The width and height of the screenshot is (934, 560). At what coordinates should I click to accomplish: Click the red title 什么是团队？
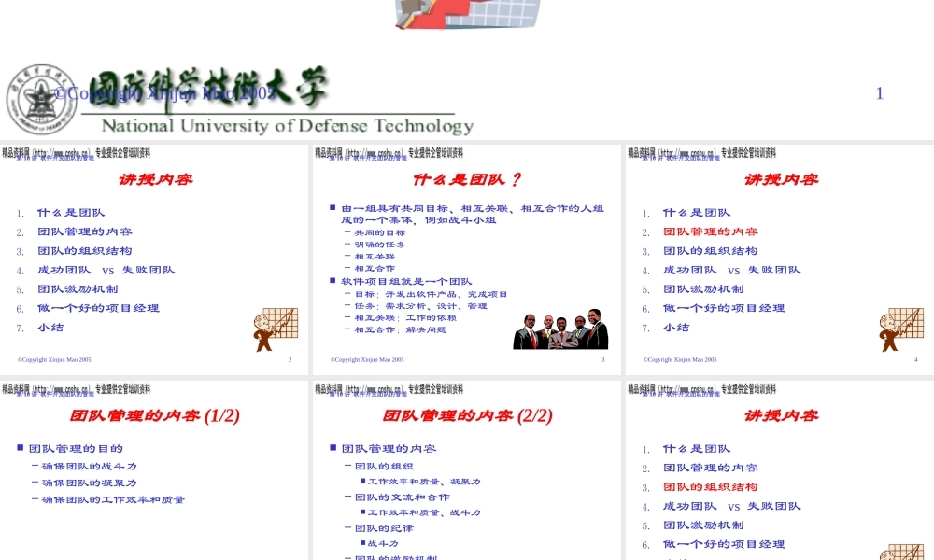(467, 179)
